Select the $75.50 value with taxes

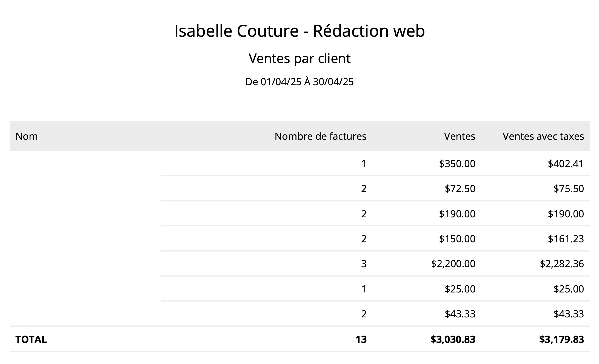(569, 189)
